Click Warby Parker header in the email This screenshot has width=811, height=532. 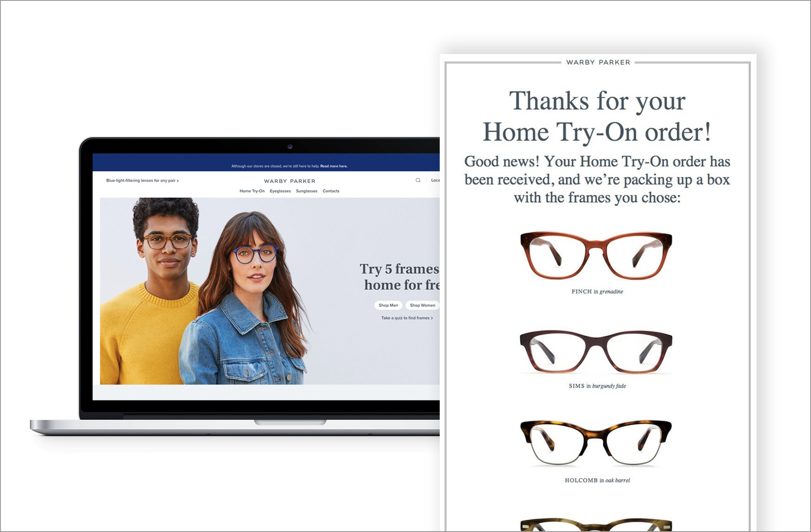pyautogui.click(x=598, y=62)
